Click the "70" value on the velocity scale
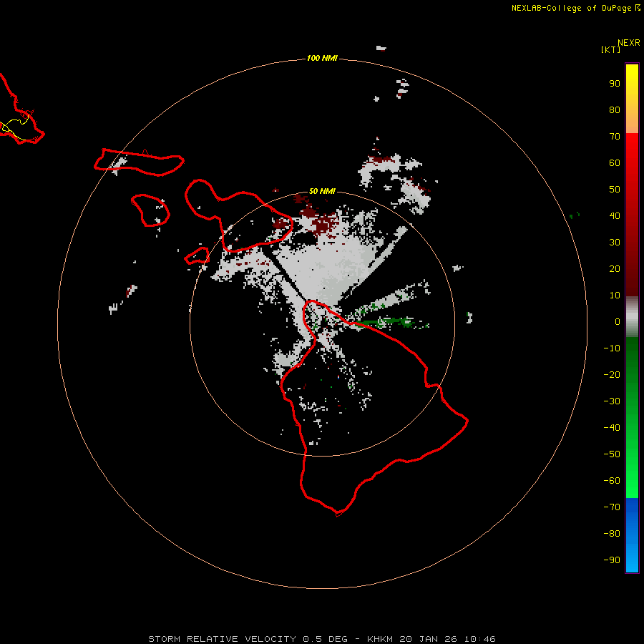644x644 pixels. (615, 137)
